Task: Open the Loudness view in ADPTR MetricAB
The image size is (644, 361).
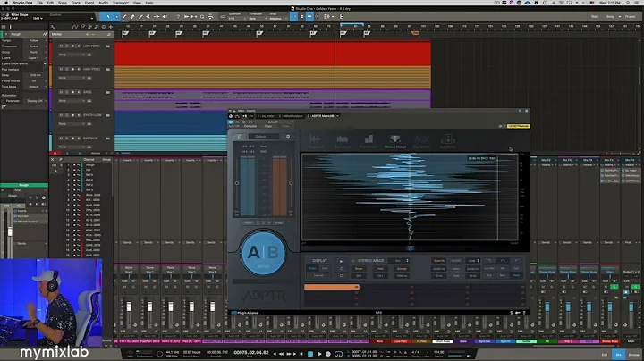Action: coord(448,141)
